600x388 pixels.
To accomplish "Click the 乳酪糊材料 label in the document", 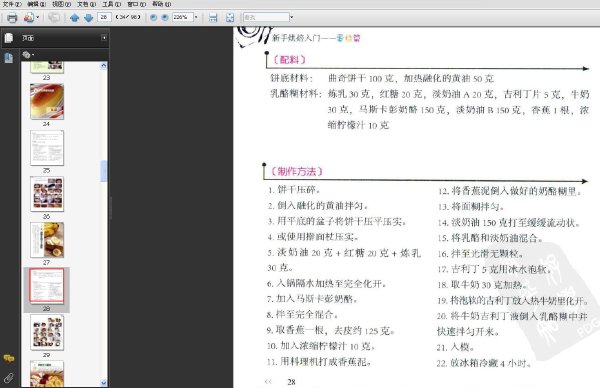I will point(296,93).
